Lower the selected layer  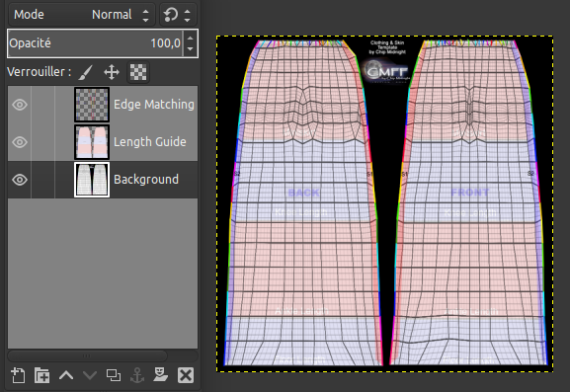click(x=90, y=375)
